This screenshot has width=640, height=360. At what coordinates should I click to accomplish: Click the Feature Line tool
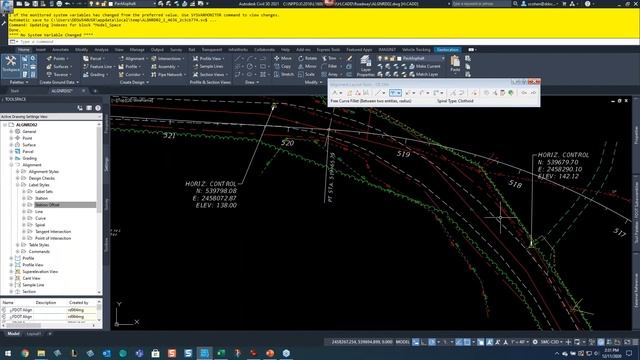pos(99,67)
